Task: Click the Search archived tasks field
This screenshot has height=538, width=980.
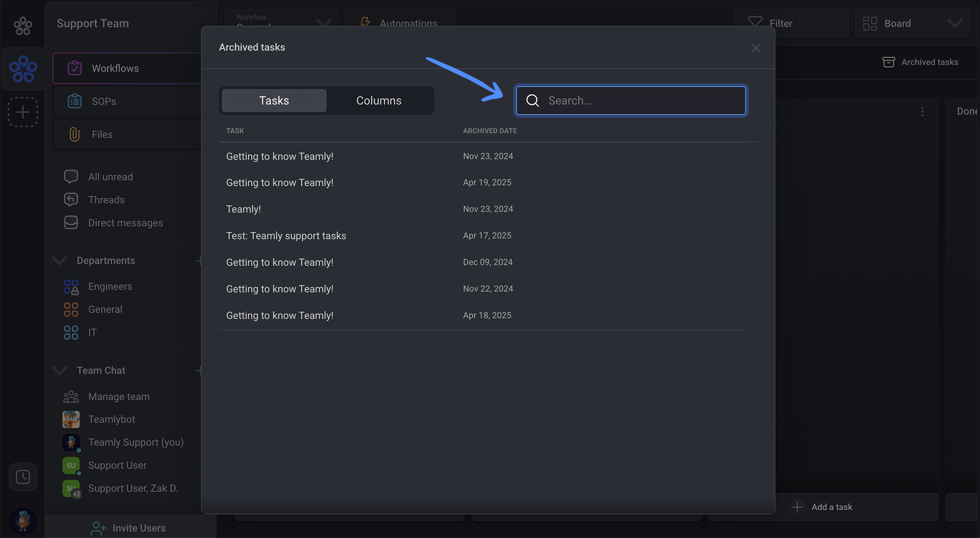Action: tap(631, 100)
